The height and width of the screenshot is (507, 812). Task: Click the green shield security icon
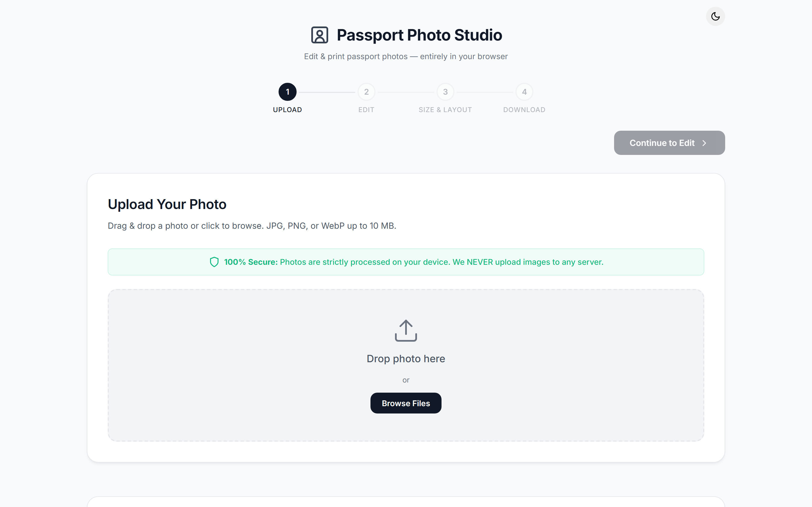pyautogui.click(x=214, y=262)
